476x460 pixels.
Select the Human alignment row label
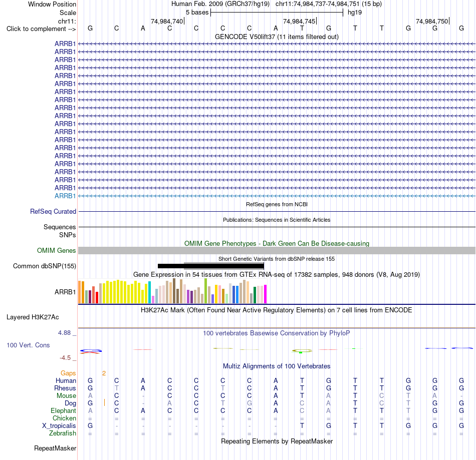pos(66,381)
